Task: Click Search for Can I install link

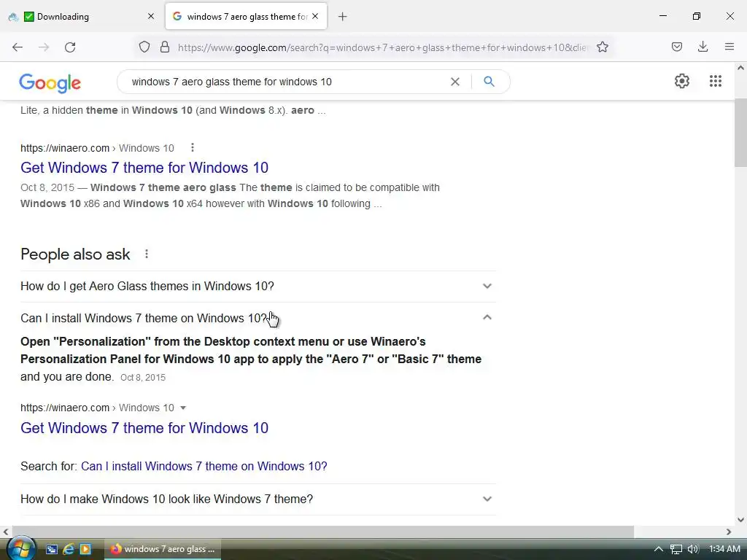Action: pyautogui.click(x=204, y=466)
